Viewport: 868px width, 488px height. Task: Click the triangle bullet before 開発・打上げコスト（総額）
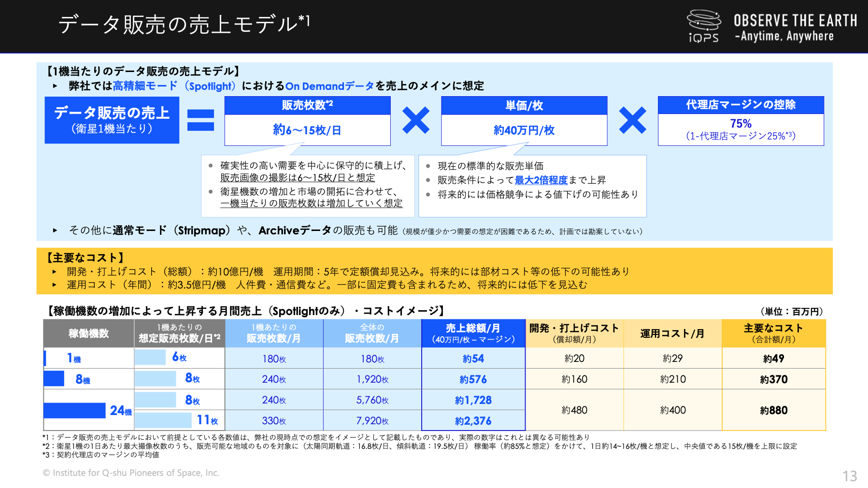coord(55,272)
